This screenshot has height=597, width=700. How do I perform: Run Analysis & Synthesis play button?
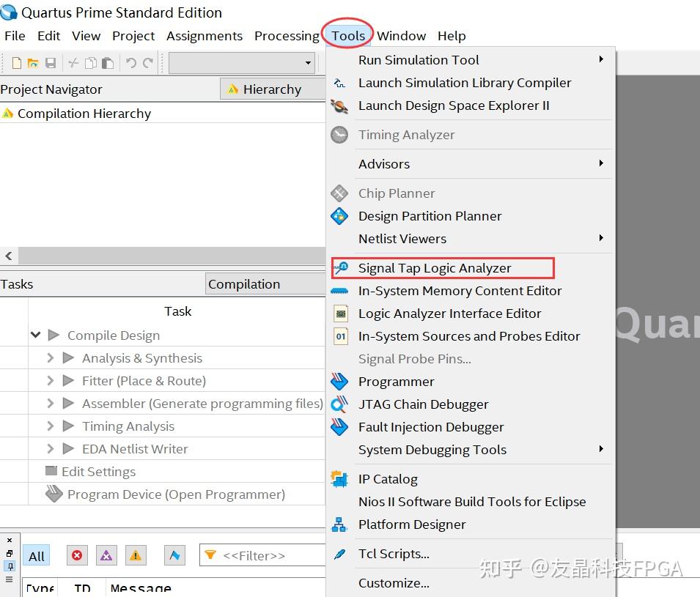pos(68,358)
